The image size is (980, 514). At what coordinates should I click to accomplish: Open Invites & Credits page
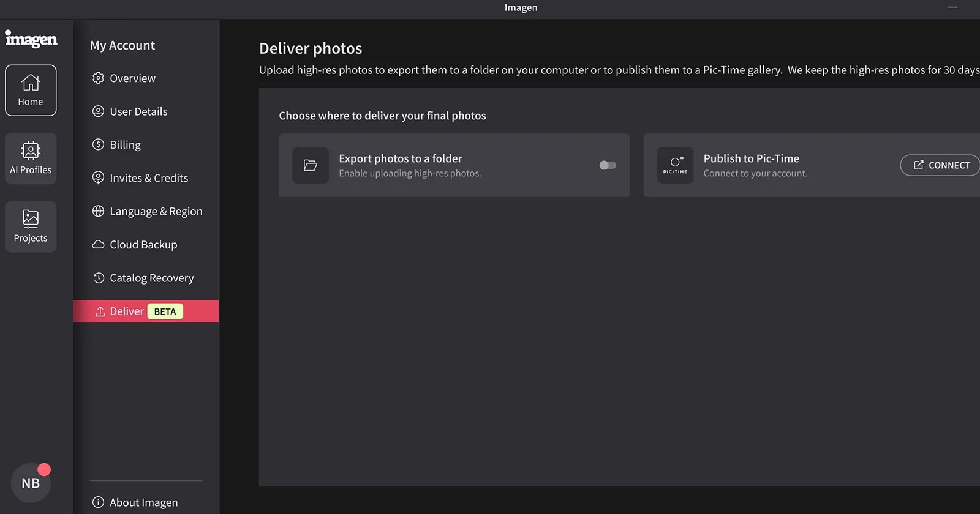click(146, 178)
